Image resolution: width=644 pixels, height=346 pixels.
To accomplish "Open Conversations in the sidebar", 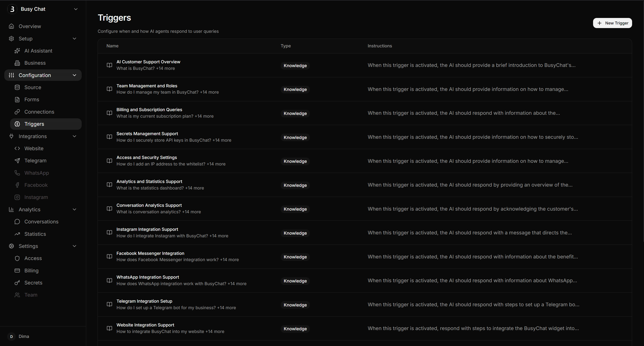I will 41,222.
